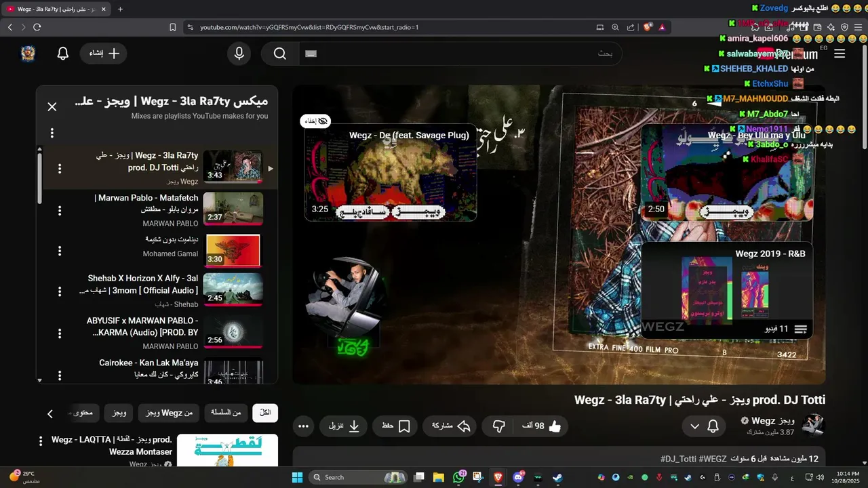Save the video with حفظ
868x488 pixels.
[396, 426]
